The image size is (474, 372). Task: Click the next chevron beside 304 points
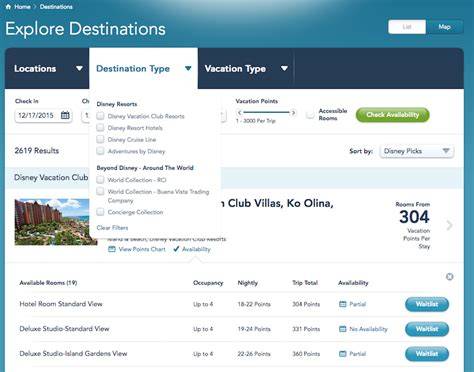449,225
